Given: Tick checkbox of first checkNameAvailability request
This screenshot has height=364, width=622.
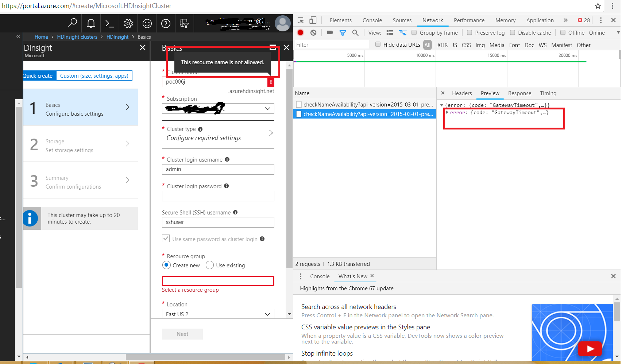Looking at the screenshot, I should click(x=299, y=105).
